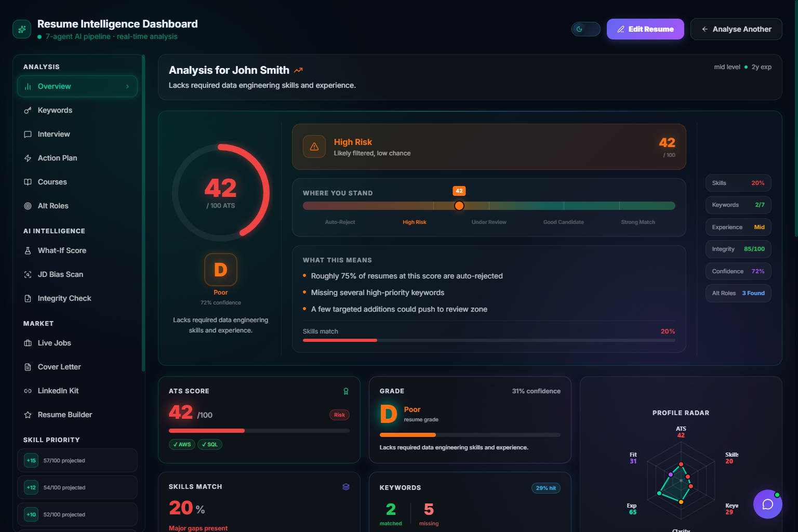Click the Alt Roles target icon

click(x=28, y=206)
